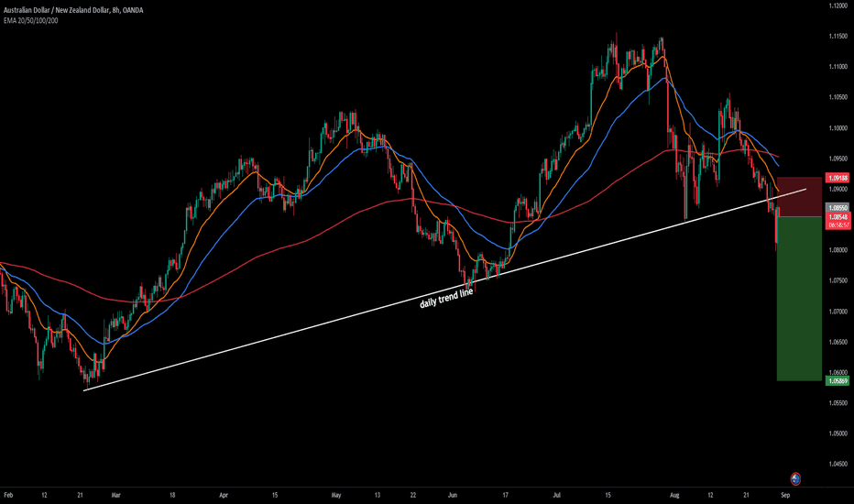The image size is (854, 504).
Task: Click the Australian Dollar / New Zealand Dollar chart title
Action: [73, 10]
